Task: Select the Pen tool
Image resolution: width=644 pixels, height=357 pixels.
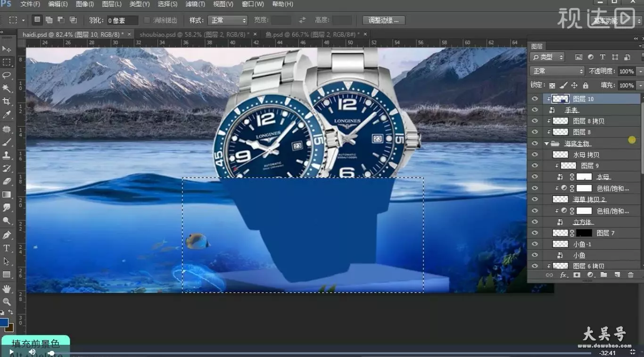Action: tap(7, 235)
